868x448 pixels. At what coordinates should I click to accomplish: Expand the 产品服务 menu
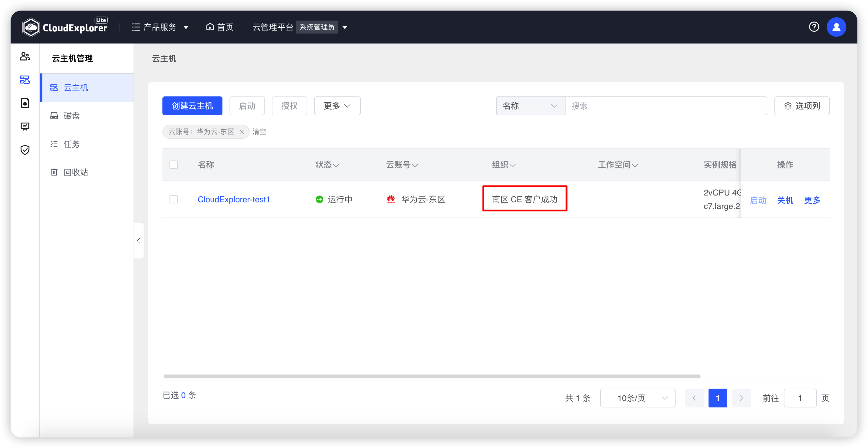160,27
